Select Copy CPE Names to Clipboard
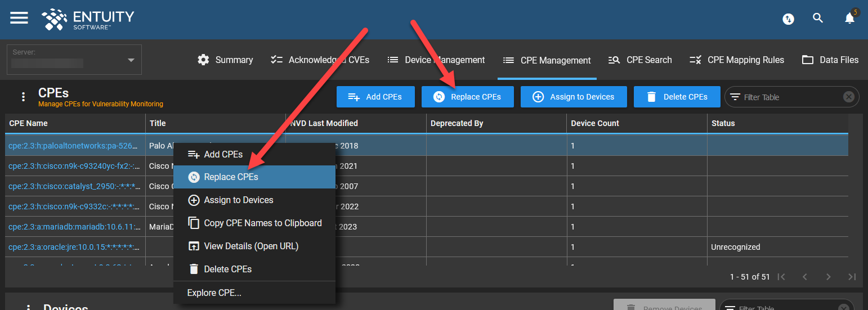868x310 pixels. click(x=254, y=223)
